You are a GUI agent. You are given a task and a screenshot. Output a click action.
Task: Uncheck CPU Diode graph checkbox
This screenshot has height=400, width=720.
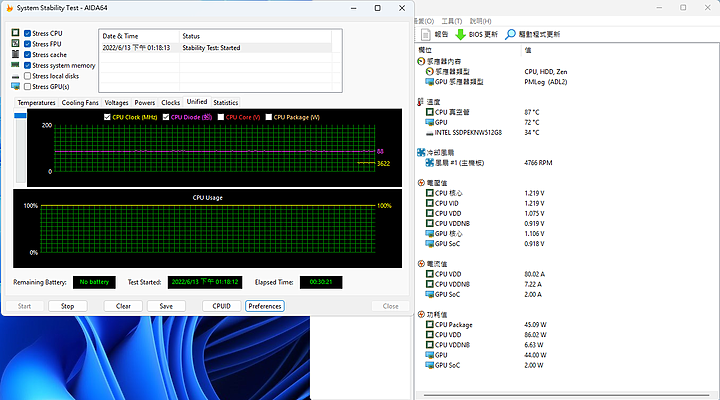[x=166, y=117]
